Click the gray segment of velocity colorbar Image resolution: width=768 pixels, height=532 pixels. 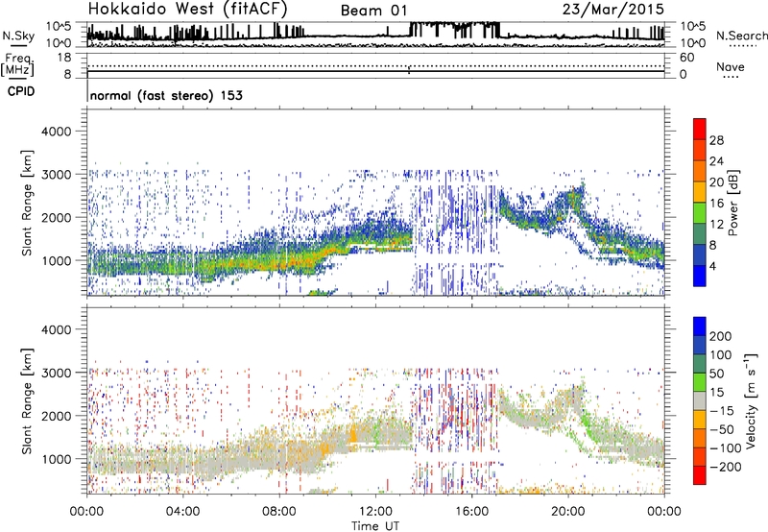[x=700, y=400]
